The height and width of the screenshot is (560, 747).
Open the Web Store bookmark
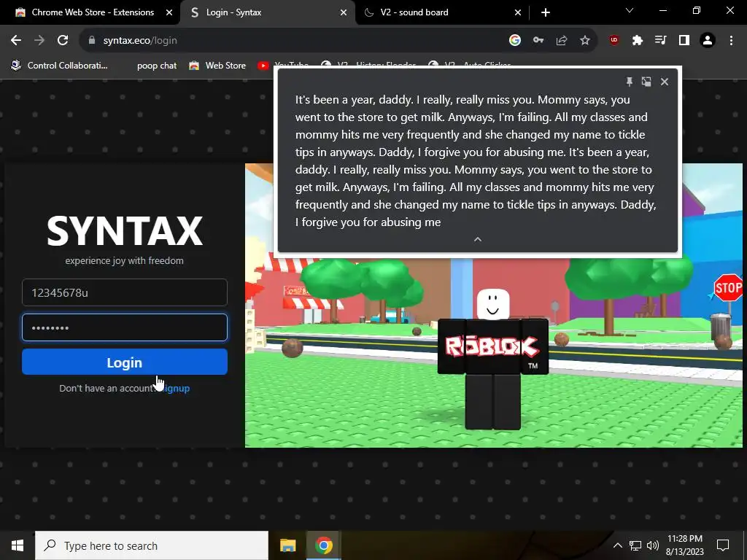pos(217,65)
